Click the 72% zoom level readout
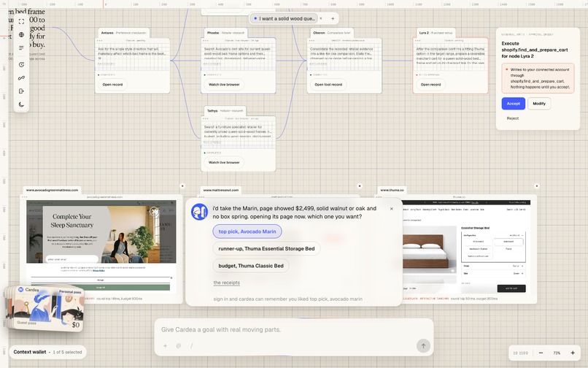The height and width of the screenshot is (368, 588). [x=557, y=353]
